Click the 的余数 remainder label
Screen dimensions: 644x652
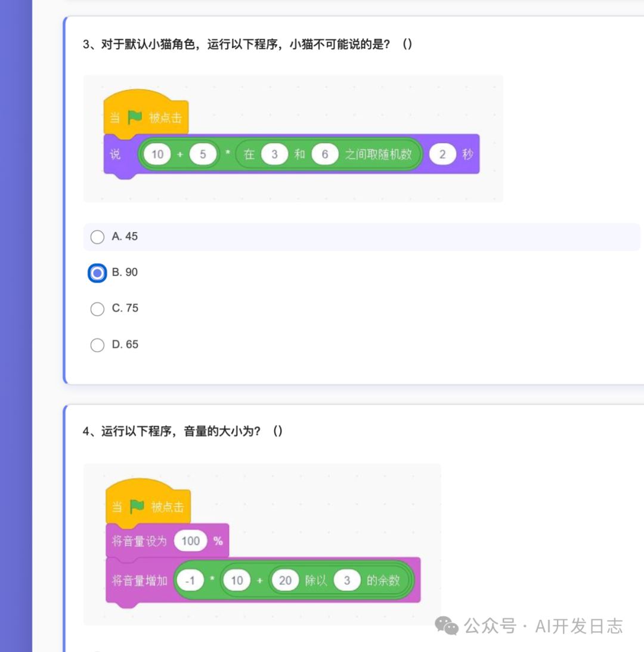pyautogui.click(x=383, y=580)
